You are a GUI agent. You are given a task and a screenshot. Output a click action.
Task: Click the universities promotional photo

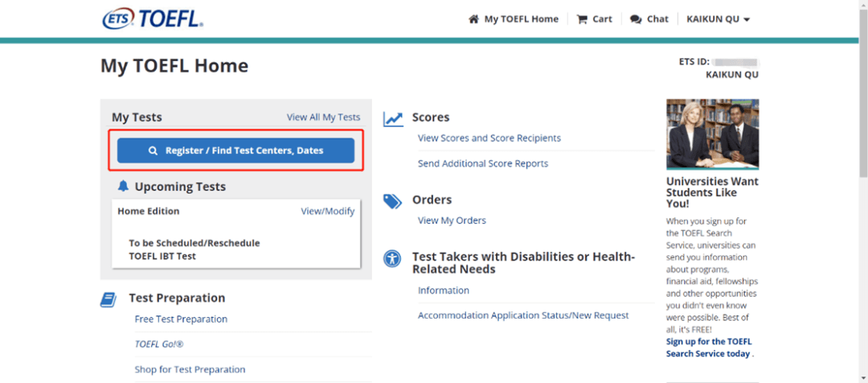(x=712, y=134)
